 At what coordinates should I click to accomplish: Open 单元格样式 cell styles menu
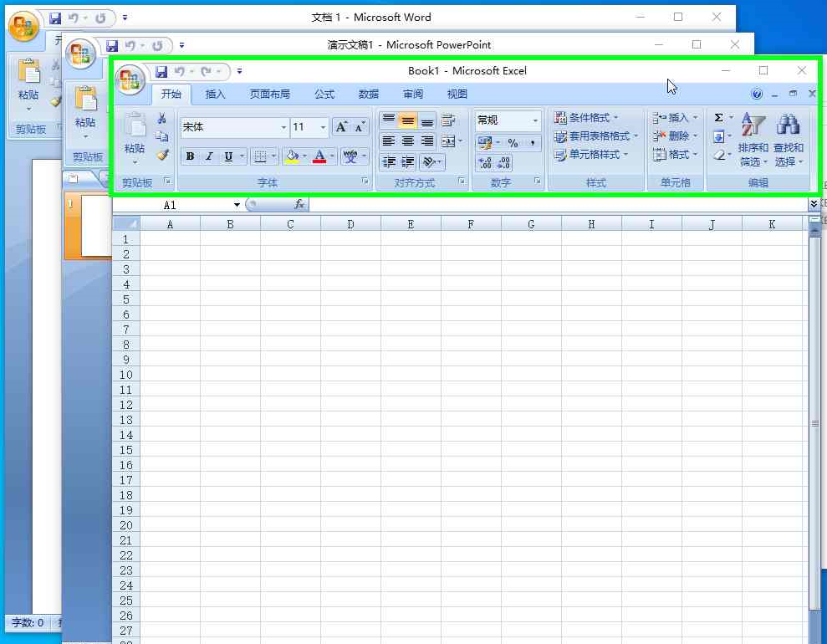[x=590, y=155]
